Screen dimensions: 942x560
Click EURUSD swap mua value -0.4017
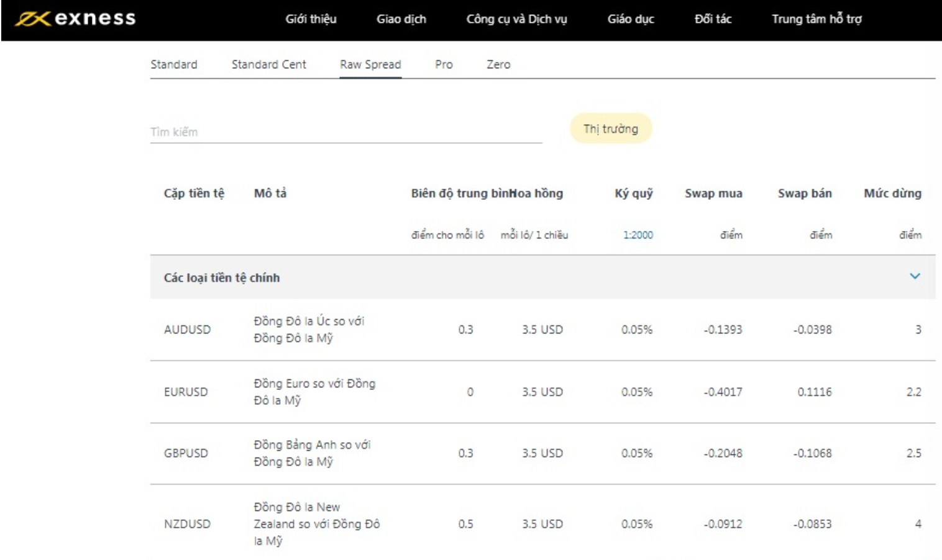723,392
